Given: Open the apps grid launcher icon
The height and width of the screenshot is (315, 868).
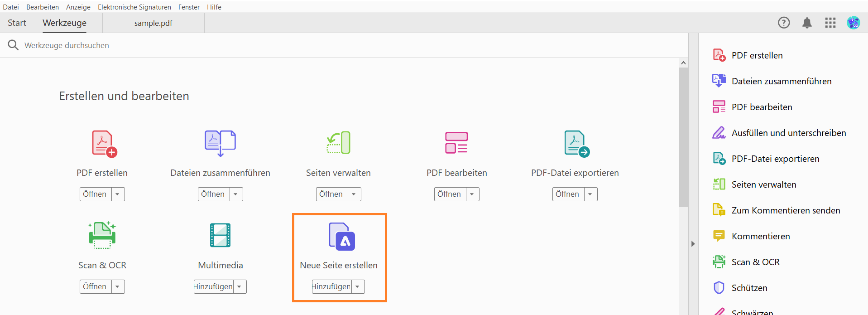Looking at the screenshot, I should [x=830, y=23].
